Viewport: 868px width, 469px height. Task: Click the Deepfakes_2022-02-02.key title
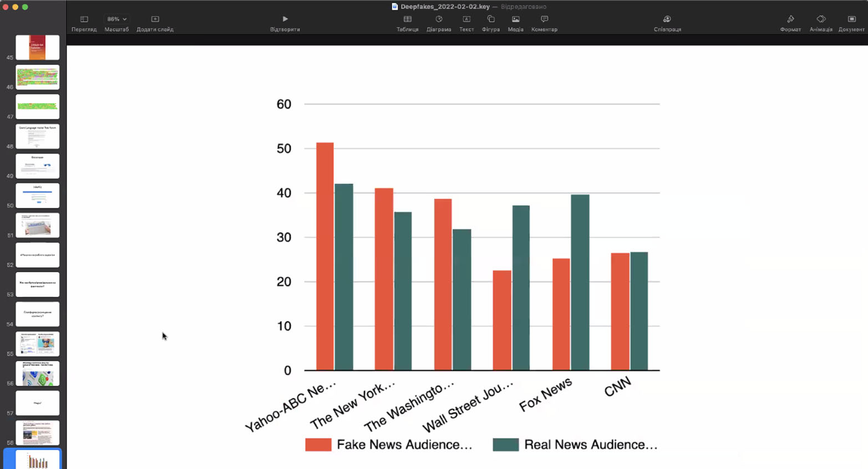[x=445, y=7]
